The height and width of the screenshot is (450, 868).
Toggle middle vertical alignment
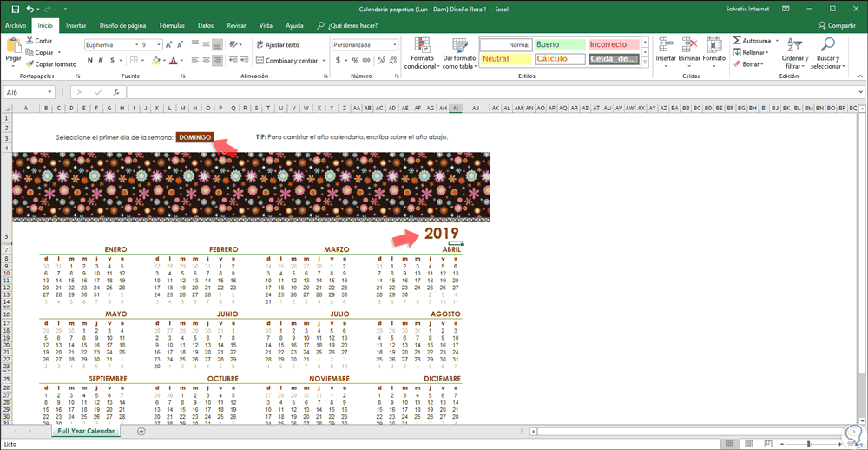click(206, 43)
